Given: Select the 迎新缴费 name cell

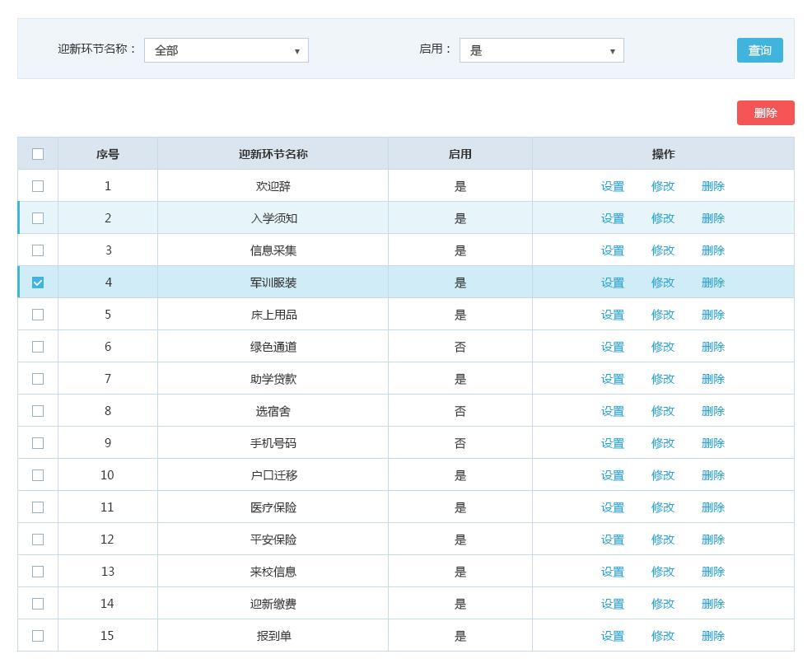Looking at the screenshot, I should pyautogui.click(x=273, y=604).
